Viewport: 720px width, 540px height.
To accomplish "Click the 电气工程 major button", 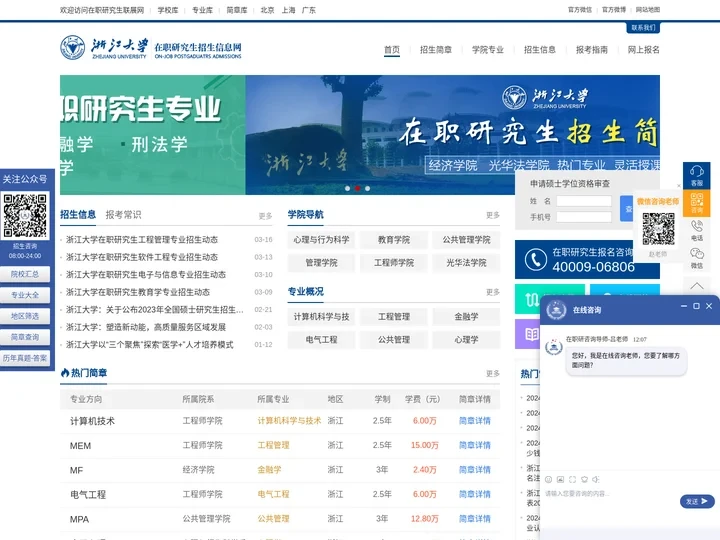I will 321,339.
